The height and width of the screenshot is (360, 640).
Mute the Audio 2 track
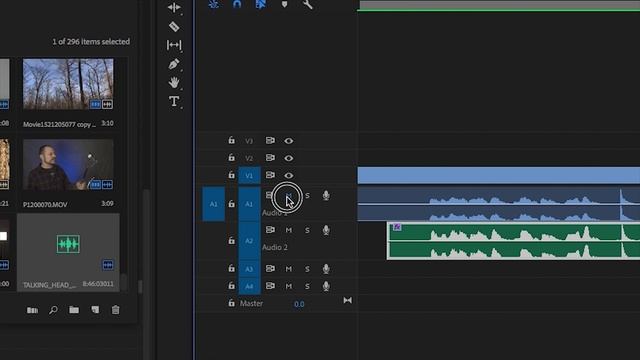tap(289, 230)
